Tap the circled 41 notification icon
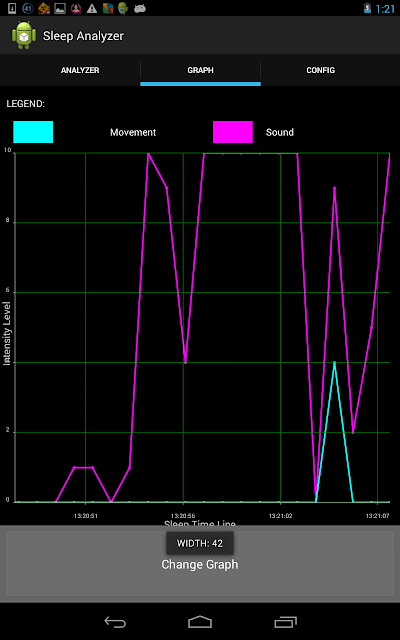The image size is (400, 640). 28,8
